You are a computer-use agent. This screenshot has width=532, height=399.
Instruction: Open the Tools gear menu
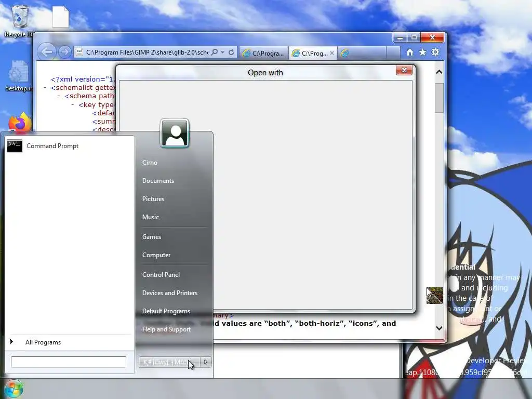(435, 52)
